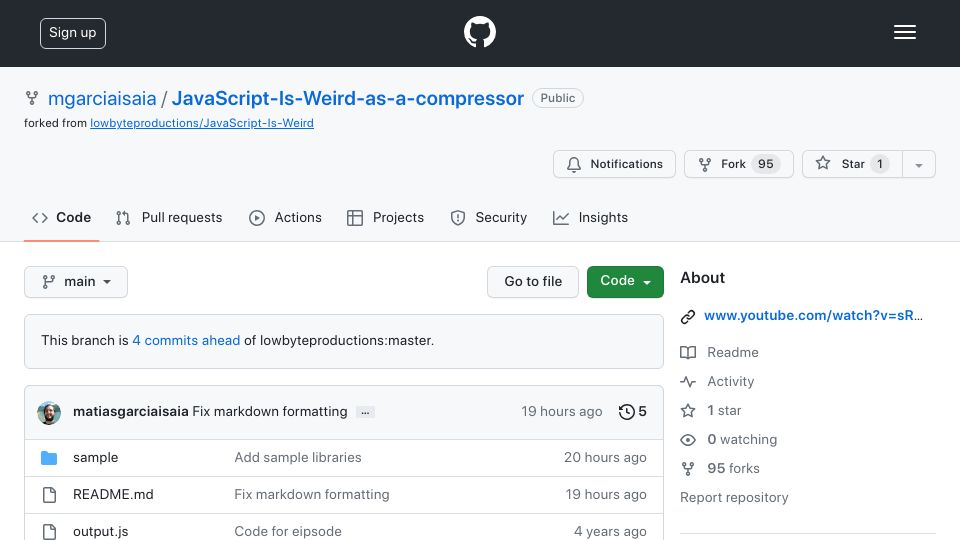Viewport: 960px width, 540px height.
Task: Click the matiasgarciaisaia avatar thumbnail
Action: point(49,412)
